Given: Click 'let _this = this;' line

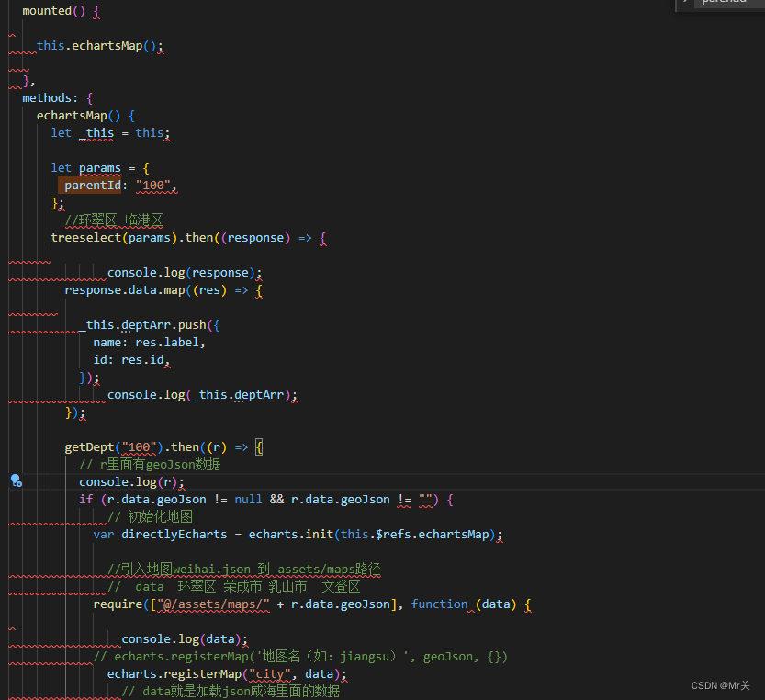Looking at the screenshot, I should tap(110, 133).
